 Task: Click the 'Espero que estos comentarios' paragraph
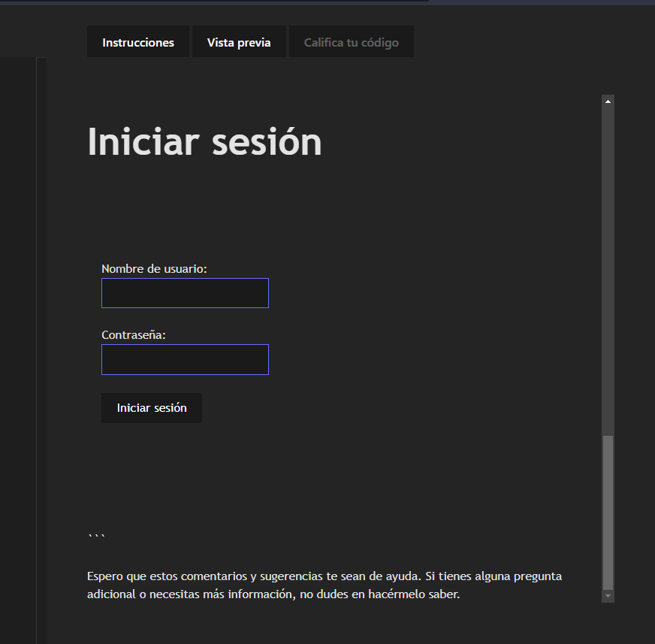pos(324,585)
